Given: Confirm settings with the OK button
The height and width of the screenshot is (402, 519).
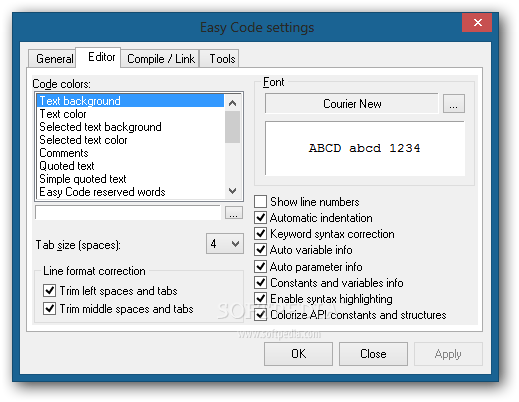Looking at the screenshot, I should click(x=298, y=354).
